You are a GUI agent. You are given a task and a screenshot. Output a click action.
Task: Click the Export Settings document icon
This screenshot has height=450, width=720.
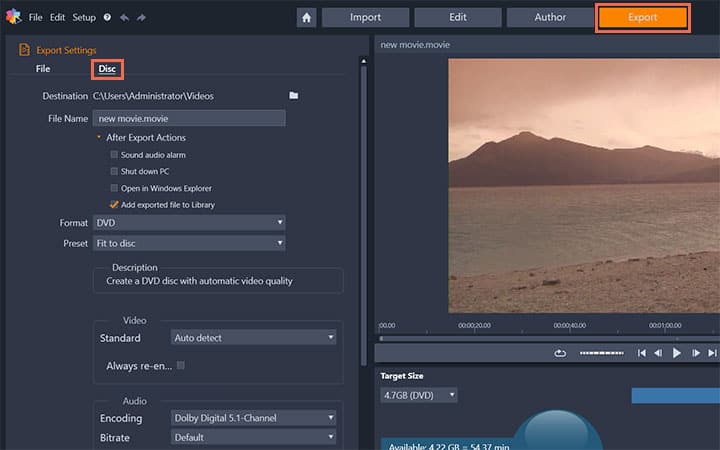[24, 50]
